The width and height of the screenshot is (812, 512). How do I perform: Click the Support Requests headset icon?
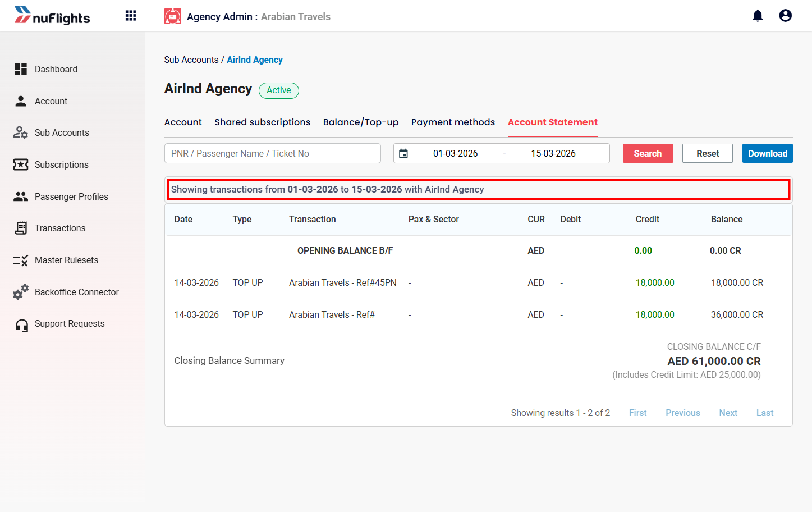point(22,325)
